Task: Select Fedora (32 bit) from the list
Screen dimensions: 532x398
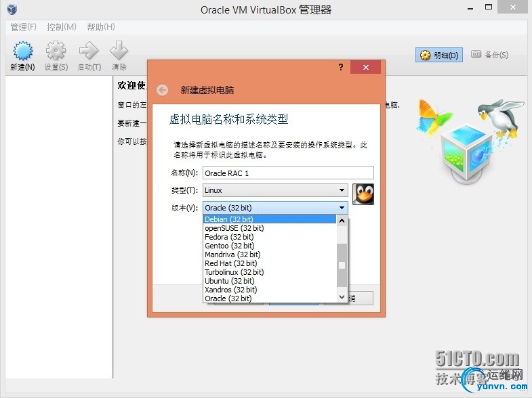Action: click(270, 237)
